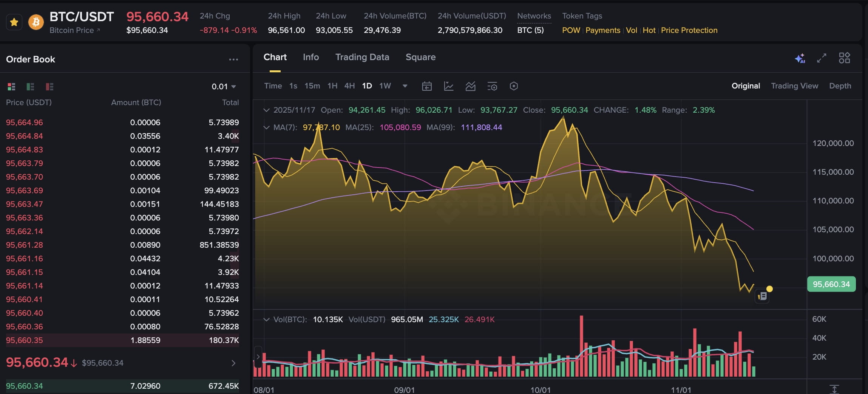Image resolution: width=868 pixels, height=394 pixels.
Task: Open the Order Book more options menu
Action: [234, 59]
